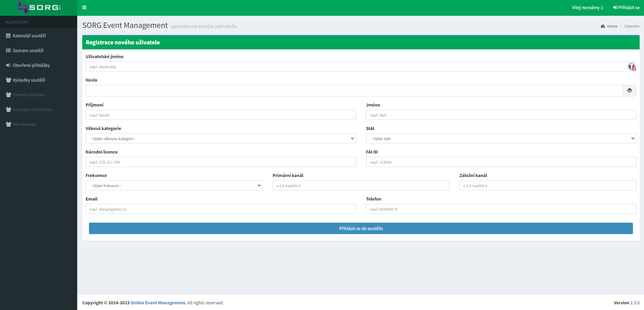Screen dimensions: 644x310
Task: Click the users icon beside Výsledky soutěží
Action: tap(8, 80)
